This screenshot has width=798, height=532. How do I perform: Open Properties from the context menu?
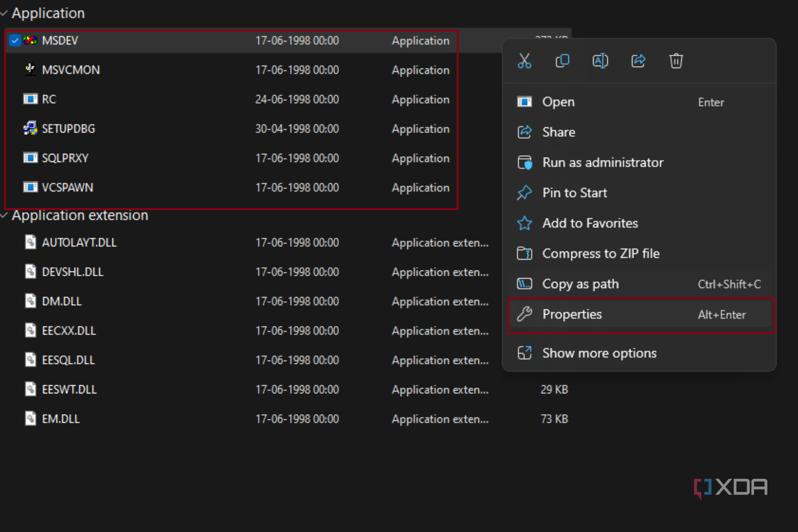point(639,314)
